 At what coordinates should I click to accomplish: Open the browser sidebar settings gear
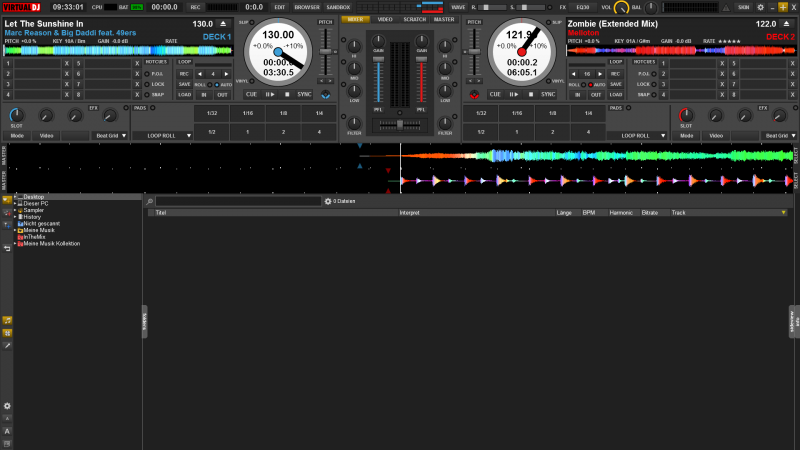7,406
